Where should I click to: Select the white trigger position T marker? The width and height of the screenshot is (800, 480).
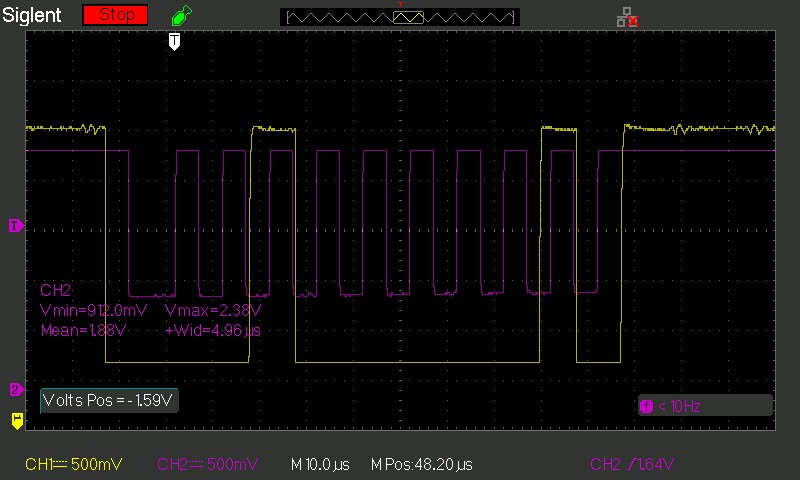174,41
